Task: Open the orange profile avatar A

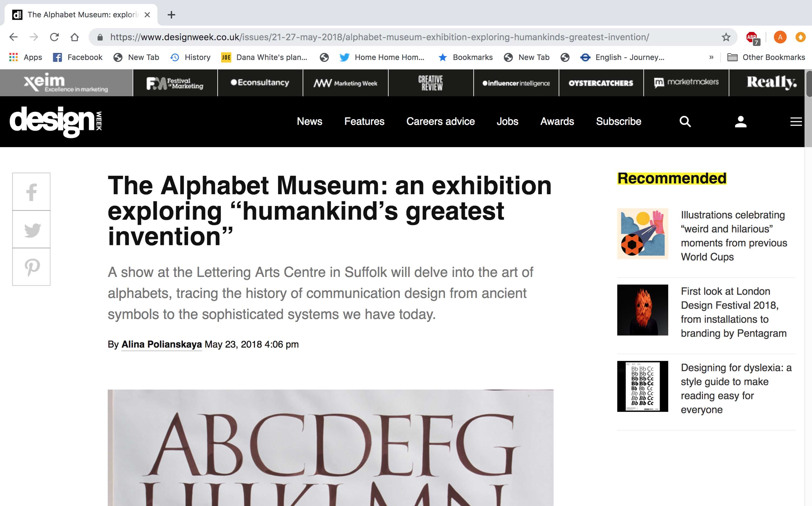Action: tap(780, 37)
